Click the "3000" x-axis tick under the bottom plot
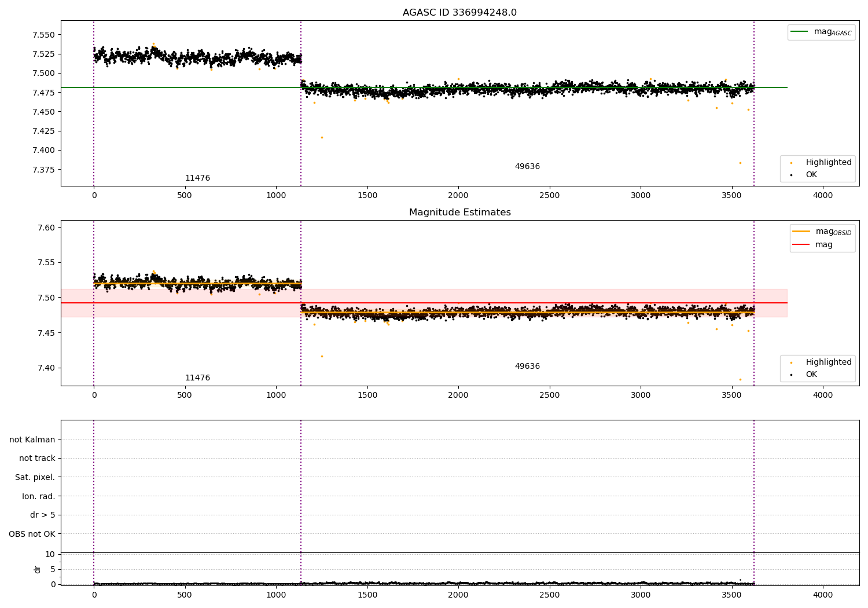This screenshot has height=608, width=868. click(x=641, y=594)
